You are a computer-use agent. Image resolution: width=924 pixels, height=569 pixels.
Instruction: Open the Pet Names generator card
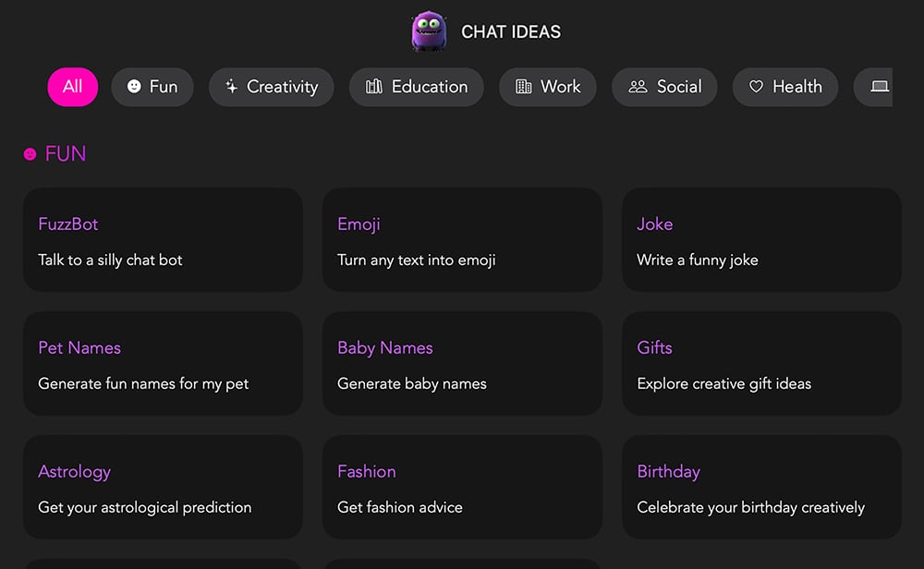pyautogui.click(x=163, y=364)
